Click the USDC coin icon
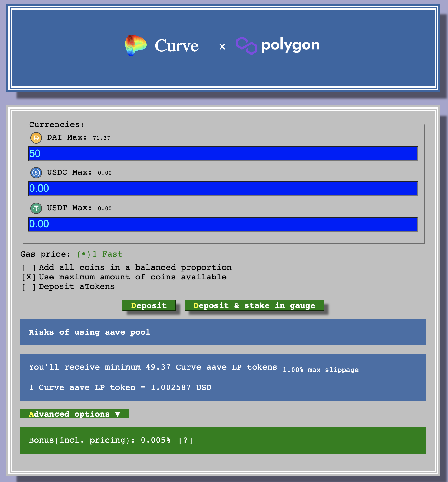The image size is (448, 482). [36, 173]
